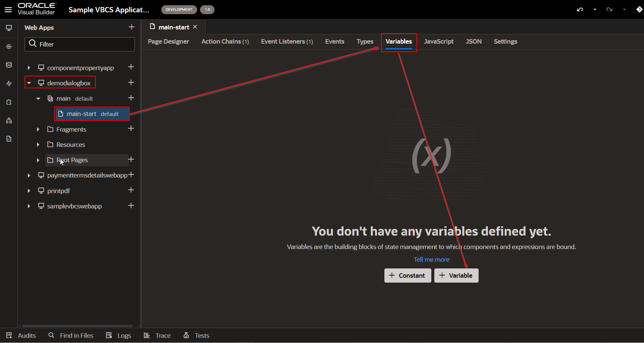Open the Layouts sidebar icon
Image resolution: width=644 pixels, height=343 pixels.
pos(9,120)
